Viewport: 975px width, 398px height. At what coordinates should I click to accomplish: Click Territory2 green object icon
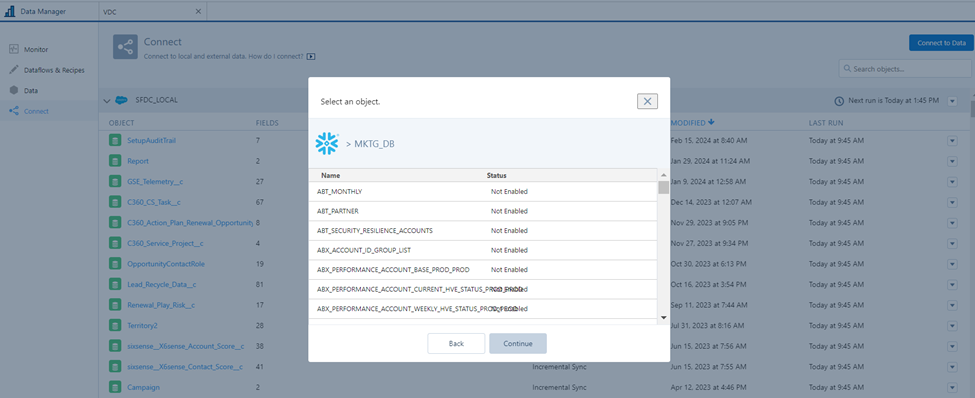coord(114,325)
